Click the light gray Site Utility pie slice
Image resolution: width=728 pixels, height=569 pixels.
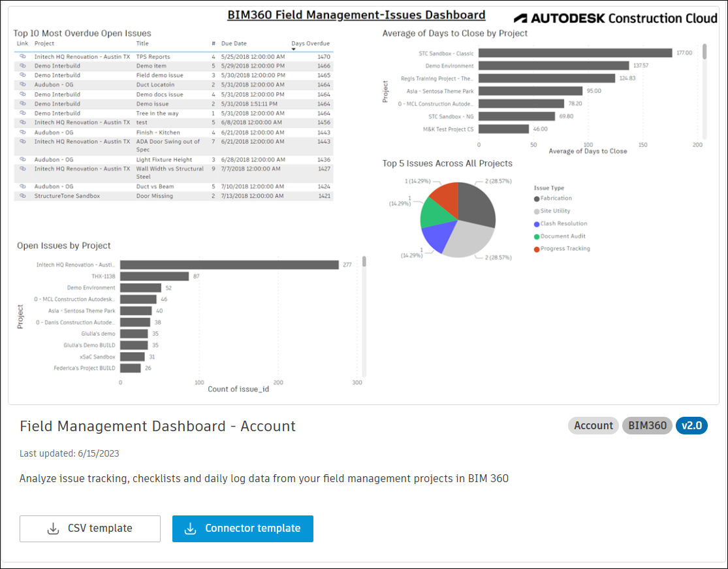point(469,239)
